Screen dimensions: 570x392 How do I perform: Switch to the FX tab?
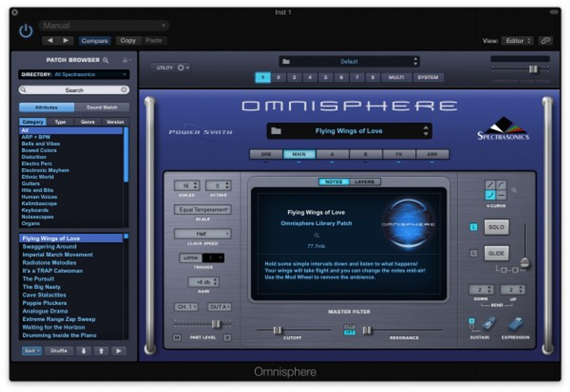click(x=399, y=154)
